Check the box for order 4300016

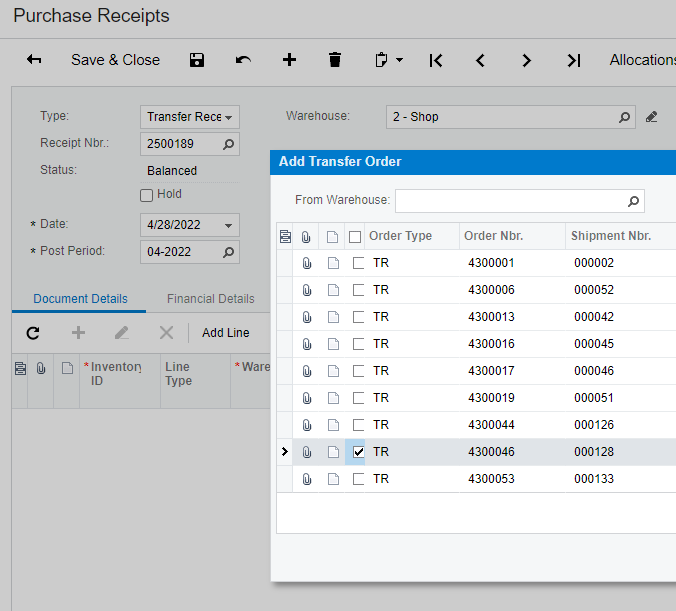358,344
